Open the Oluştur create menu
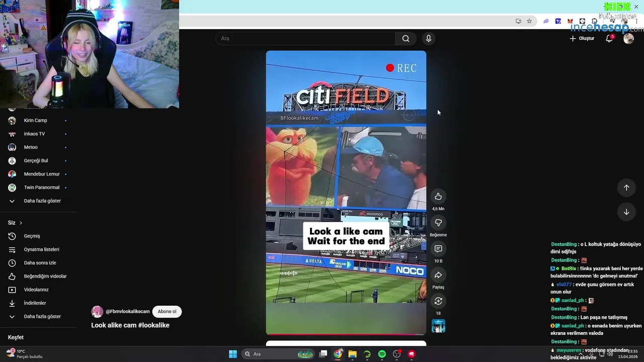Screen dimensions: 644x362 [582, 39]
